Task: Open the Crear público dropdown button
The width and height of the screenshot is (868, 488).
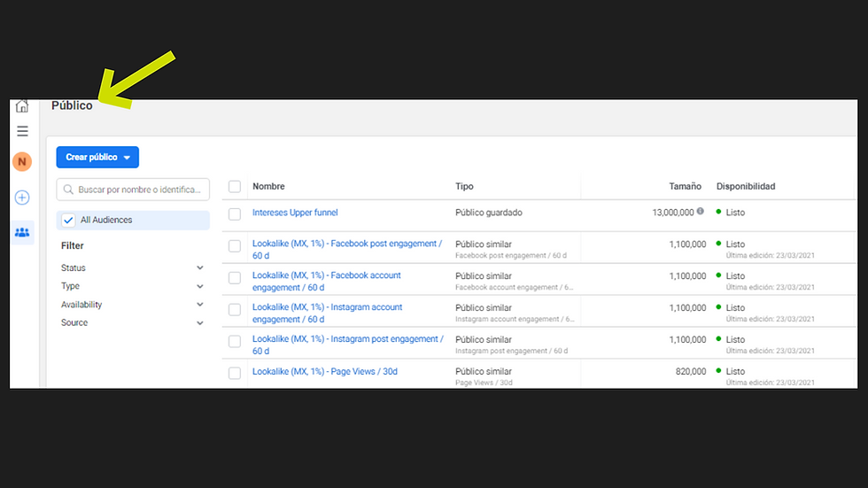Action: tap(97, 158)
